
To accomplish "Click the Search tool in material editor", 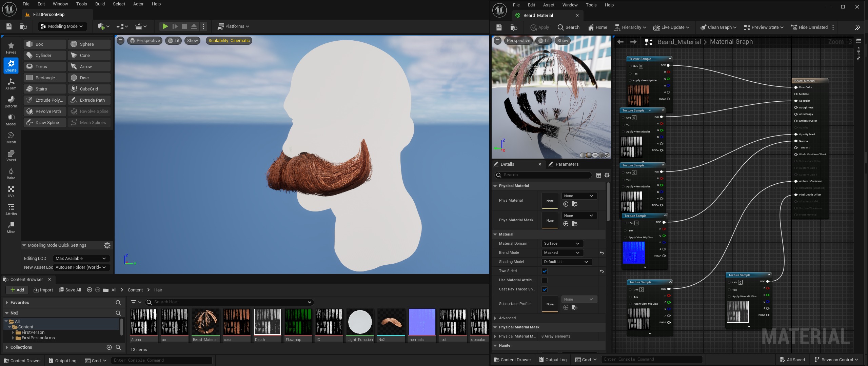I will tap(569, 27).
